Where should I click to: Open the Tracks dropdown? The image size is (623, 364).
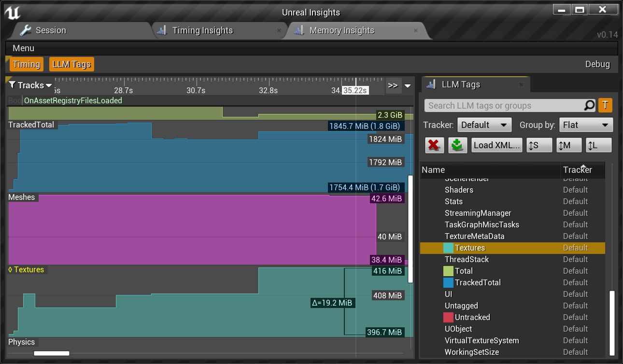point(30,85)
